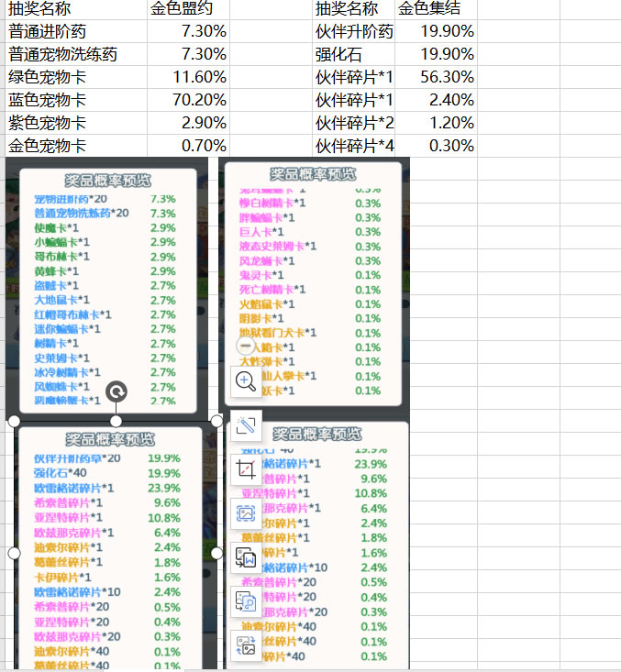Screen dimensions: 621x672
Task: Select the 紫色宠物卡 cell
Action: point(76,123)
